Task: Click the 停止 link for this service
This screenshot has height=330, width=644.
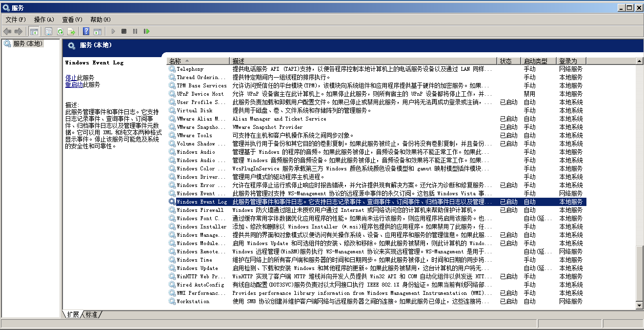Action: click(x=71, y=78)
